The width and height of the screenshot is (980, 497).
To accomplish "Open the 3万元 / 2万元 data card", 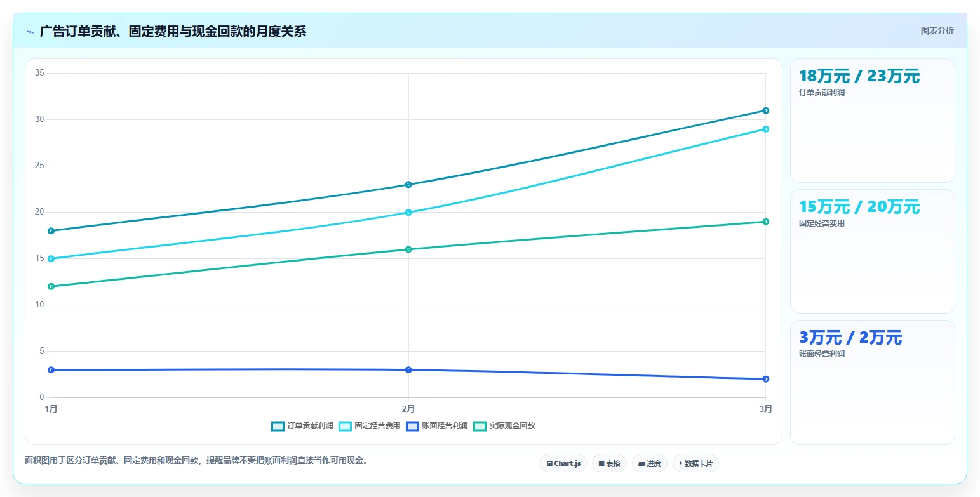I will point(872,382).
